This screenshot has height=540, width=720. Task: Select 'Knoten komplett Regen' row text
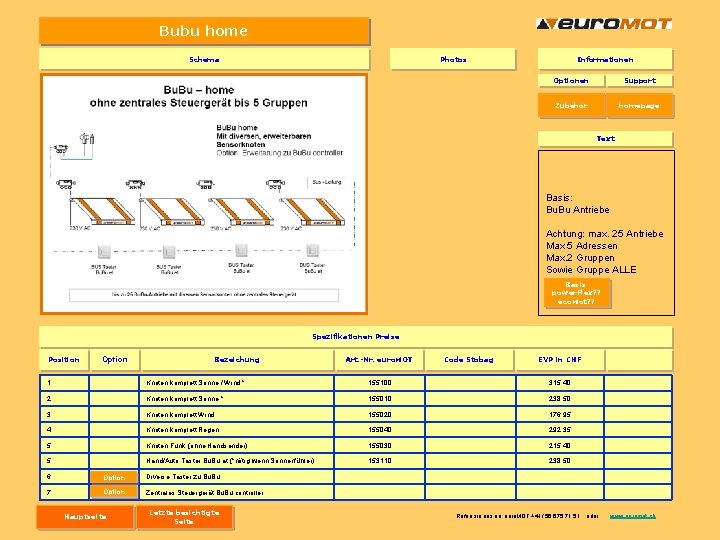tap(183, 430)
